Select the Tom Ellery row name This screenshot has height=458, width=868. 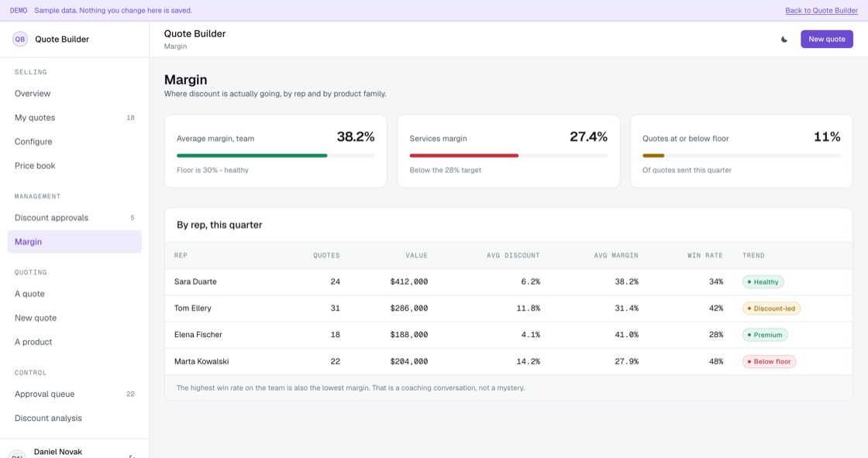(x=193, y=308)
